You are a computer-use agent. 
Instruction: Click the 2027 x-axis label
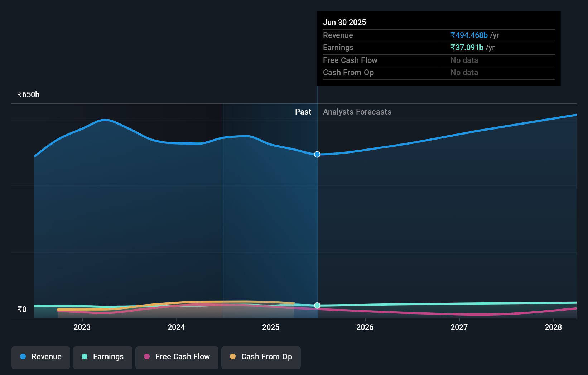coord(459,327)
